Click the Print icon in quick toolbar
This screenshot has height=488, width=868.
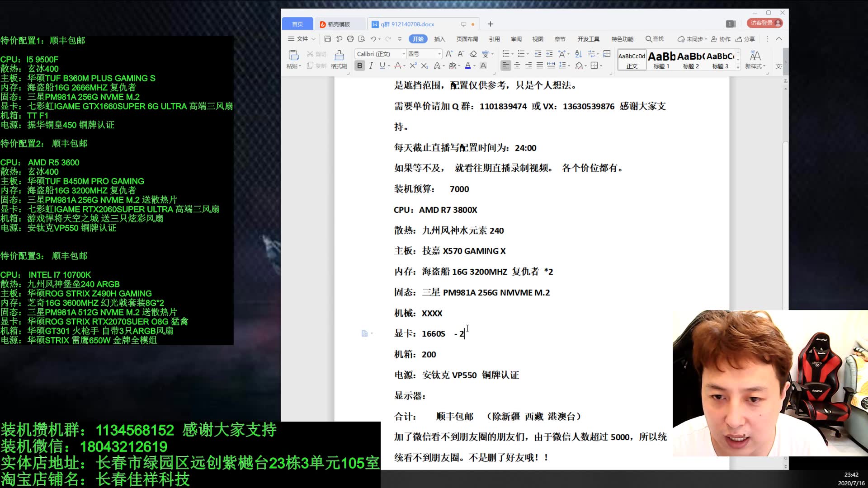[x=350, y=39]
